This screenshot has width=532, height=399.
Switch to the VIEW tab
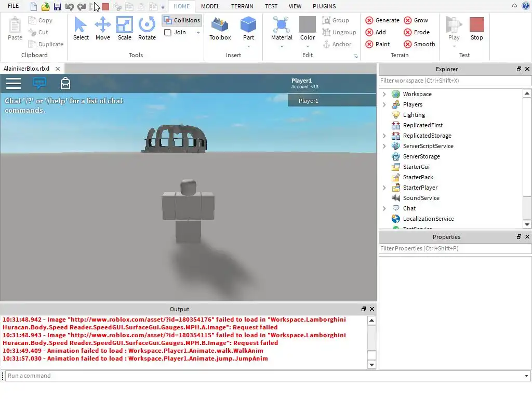click(295, 6)
